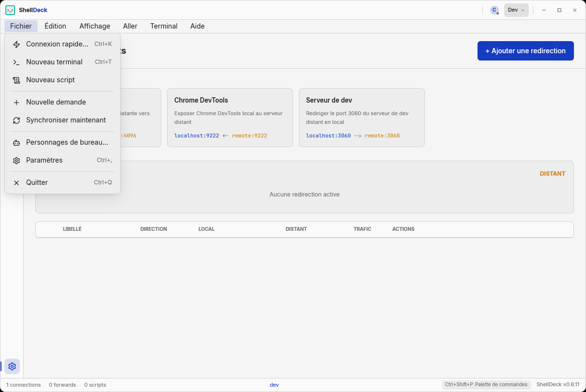Choose Paramètres from the Fichier menu

(62, 160)
